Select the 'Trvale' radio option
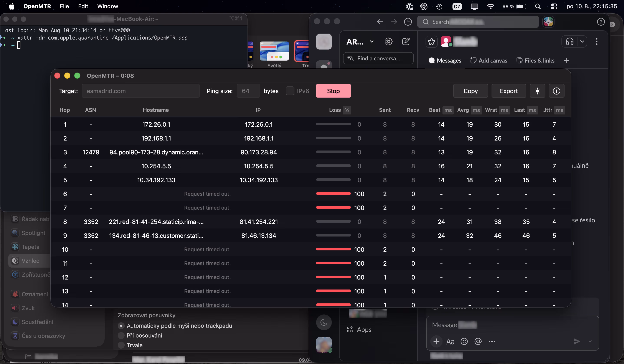624x364 pixels. tap(121, 345)
